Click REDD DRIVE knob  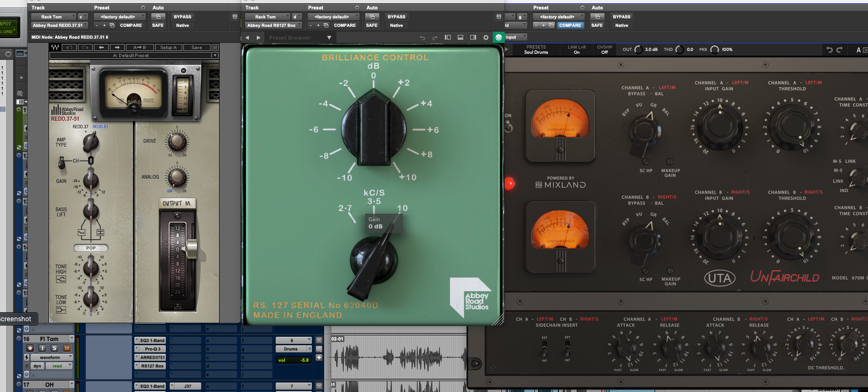click(x=177, y=141)
